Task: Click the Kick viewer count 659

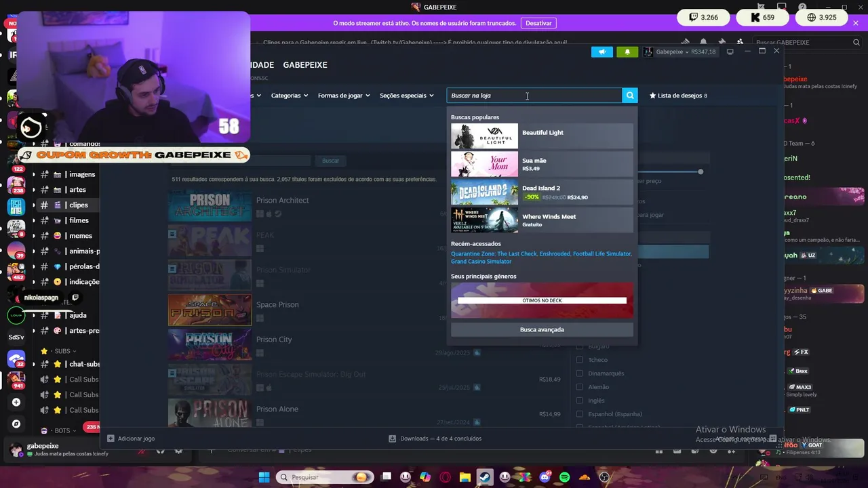Action: (762, 18)
